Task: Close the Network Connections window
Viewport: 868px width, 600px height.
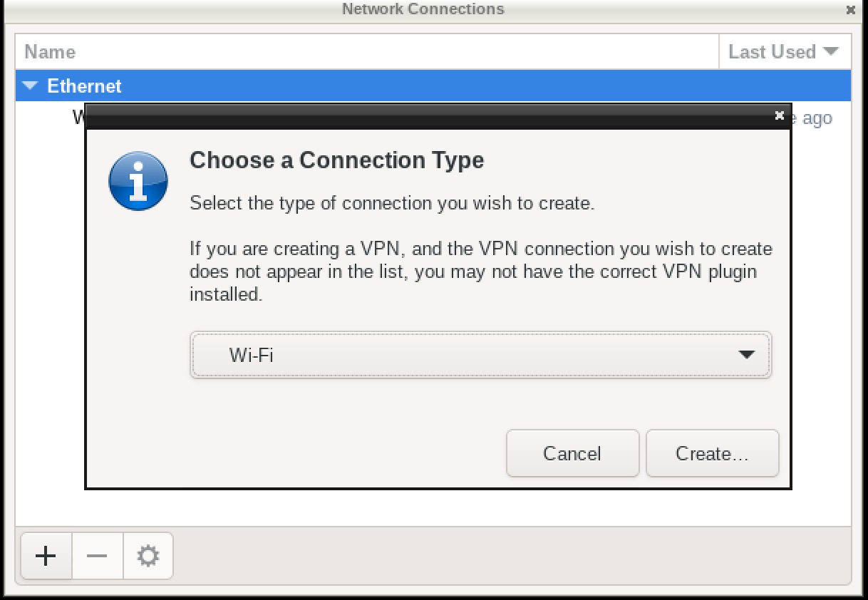Action: pyautogui.click(x=850, y=10)
